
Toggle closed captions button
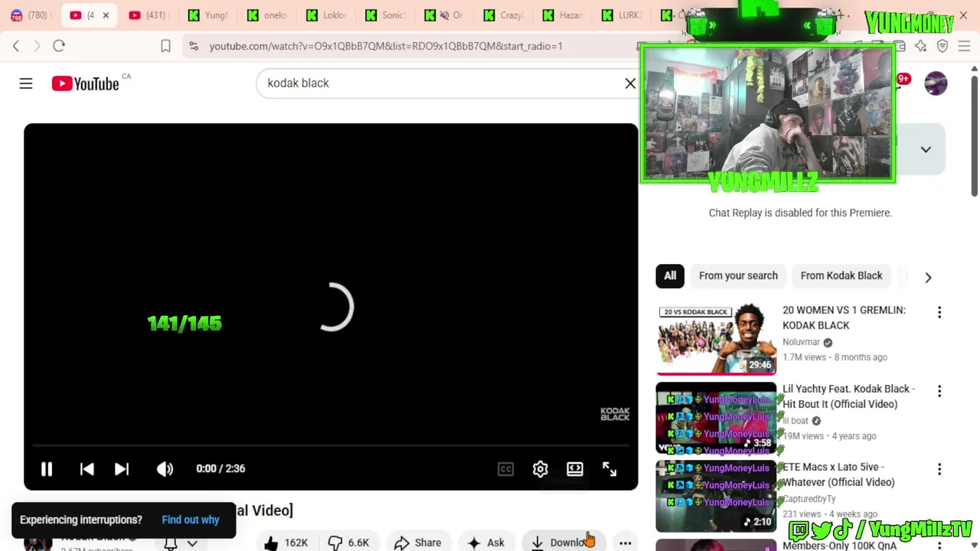coord(506,469)
